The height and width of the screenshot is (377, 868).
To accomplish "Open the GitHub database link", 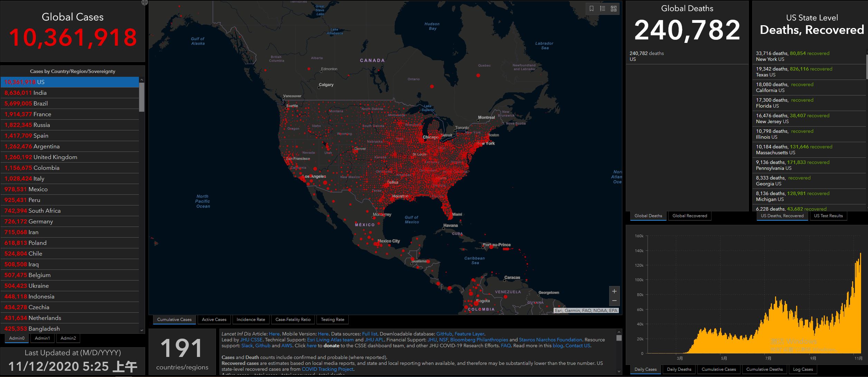I will (x=444, y=334).
